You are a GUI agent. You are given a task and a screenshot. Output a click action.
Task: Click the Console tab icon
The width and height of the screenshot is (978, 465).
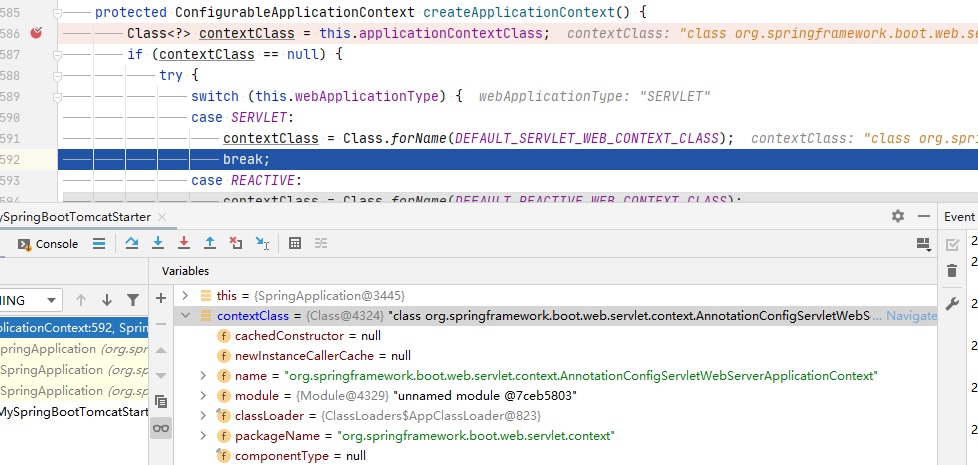[24, 244]
